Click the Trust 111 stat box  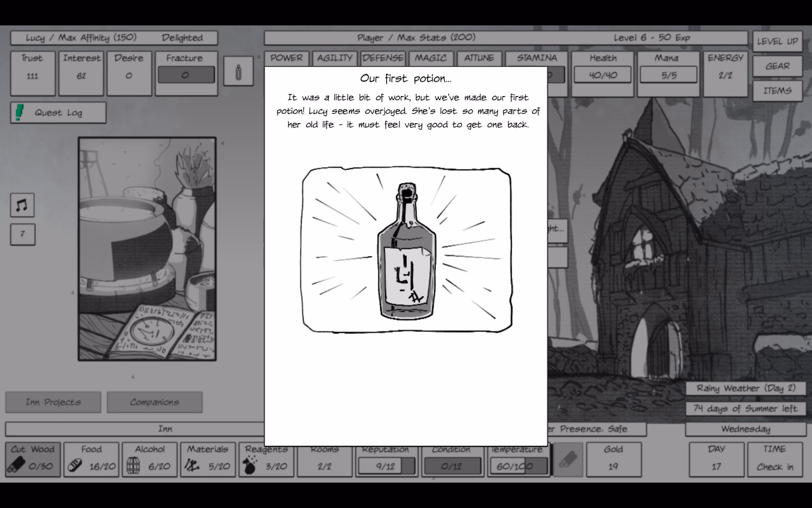pos(33,74)
